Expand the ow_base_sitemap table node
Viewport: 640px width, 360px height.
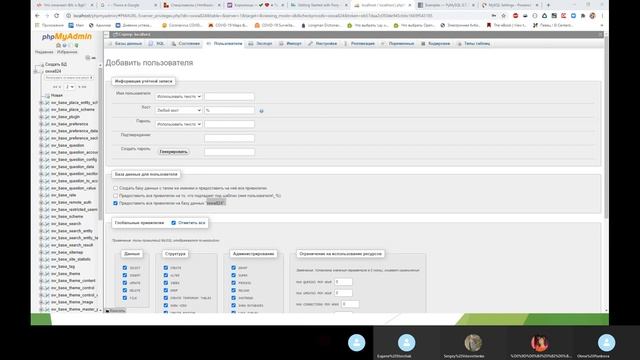pos(41,252)
